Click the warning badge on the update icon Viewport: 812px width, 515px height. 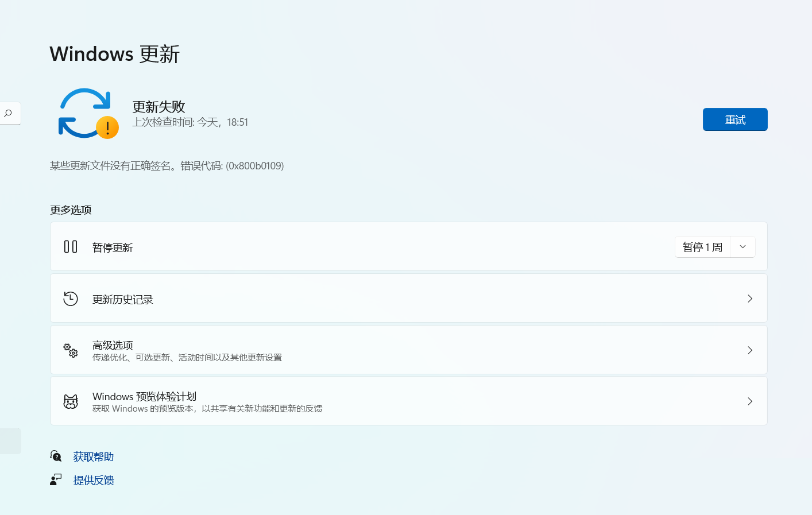point(107,128)
